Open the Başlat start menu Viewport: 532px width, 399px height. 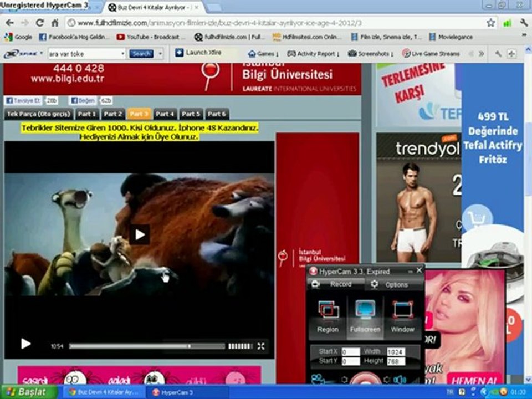(x=28, y=392)
